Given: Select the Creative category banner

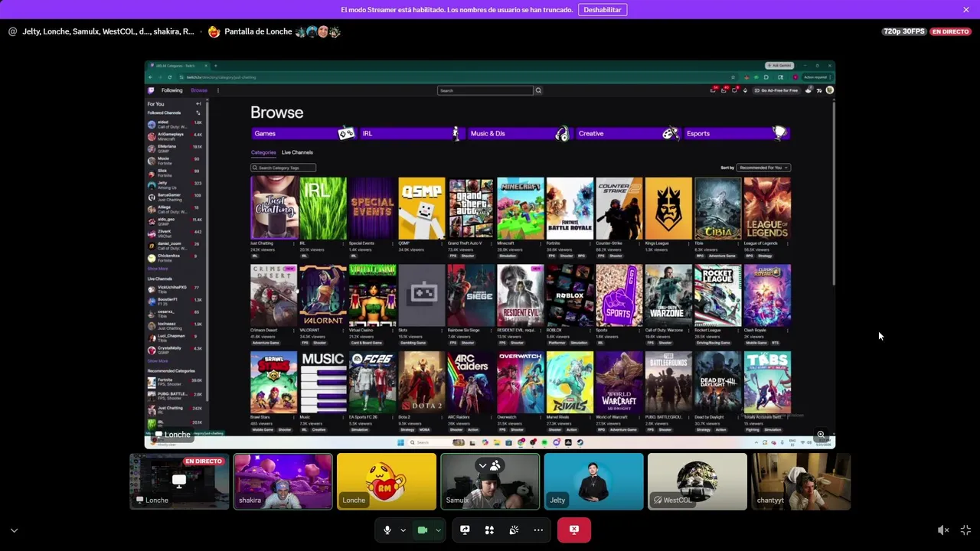Looking at the screenshot, I should tap(629, 133).
